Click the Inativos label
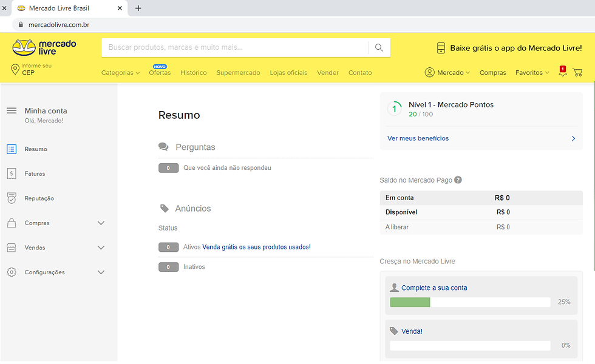The height and width of the screenshot is (364, 595). tap(194, 266)
